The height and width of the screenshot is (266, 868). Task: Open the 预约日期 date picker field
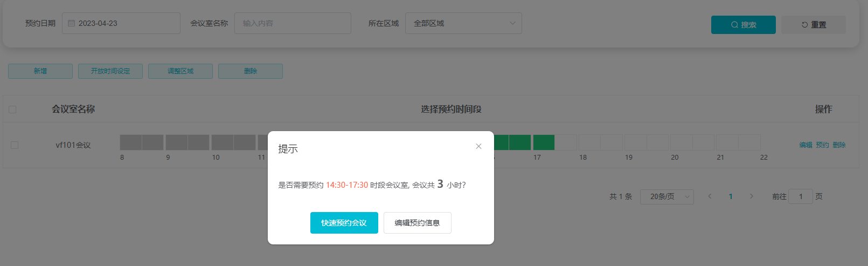pyautogui.click(x=121, y=23)
